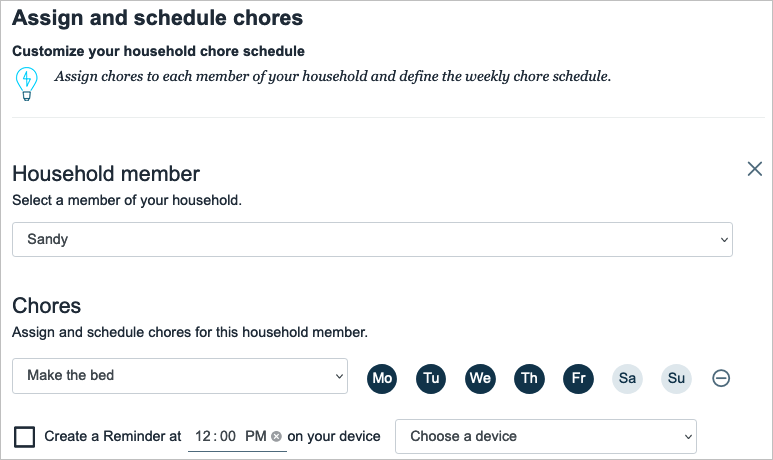Turn off Thursday (Th) for this chore
The height and width of the screenshot is (460, 773).
(x=529, y=378)
